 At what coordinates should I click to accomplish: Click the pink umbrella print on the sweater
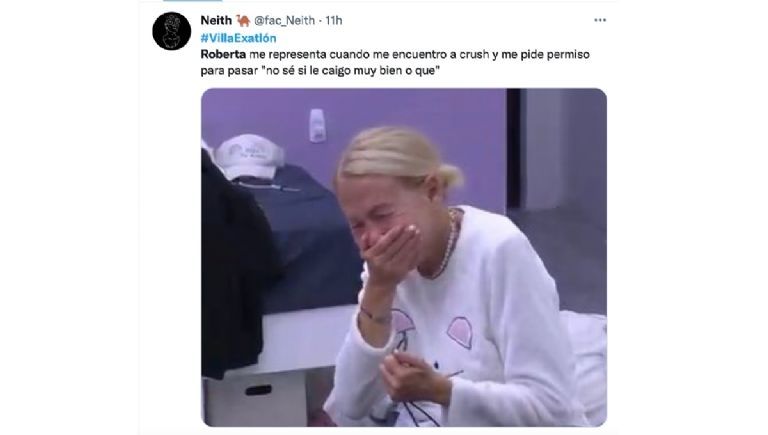coord(405,325)
